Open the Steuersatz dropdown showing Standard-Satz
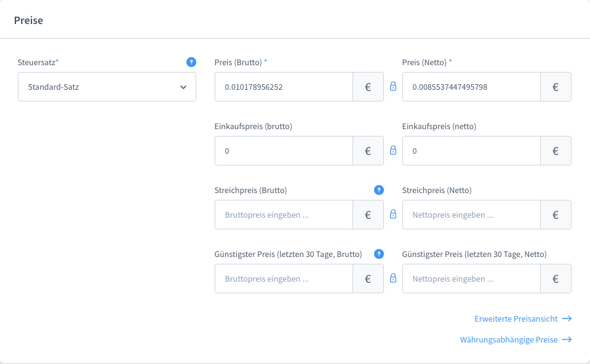The height and width of the screenshot is (364, 590). (x=98, y=87)
